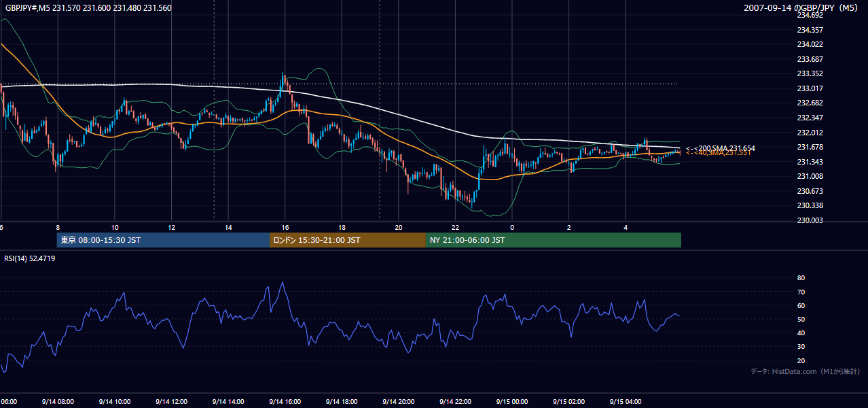Click the RSI(14) 52.4719 indicator label
This screenshot has height=408, width=868.
(x=30, y=258)
